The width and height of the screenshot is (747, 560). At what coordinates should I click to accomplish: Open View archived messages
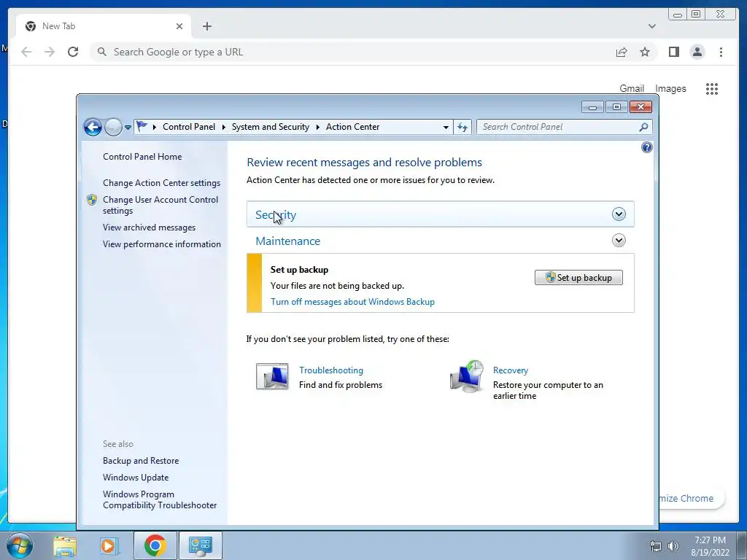pos(149,227)
